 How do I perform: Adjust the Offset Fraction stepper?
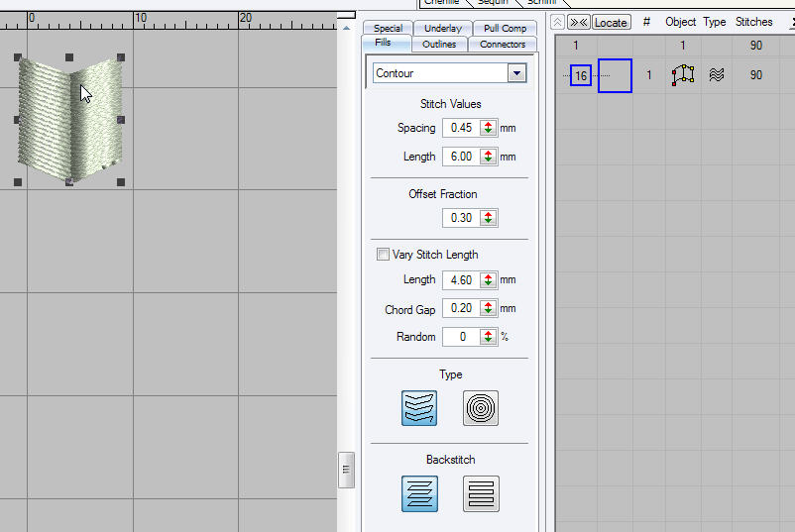point(489,218)
